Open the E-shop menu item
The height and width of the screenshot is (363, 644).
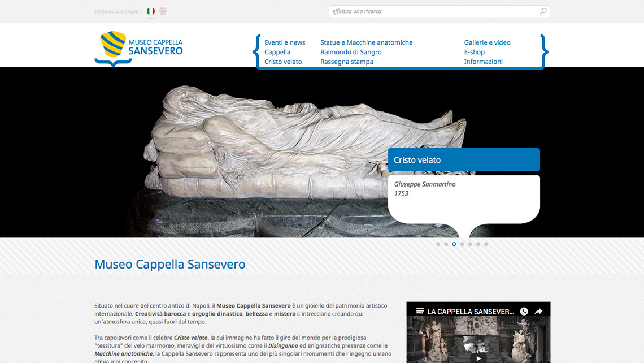[474, 52]
